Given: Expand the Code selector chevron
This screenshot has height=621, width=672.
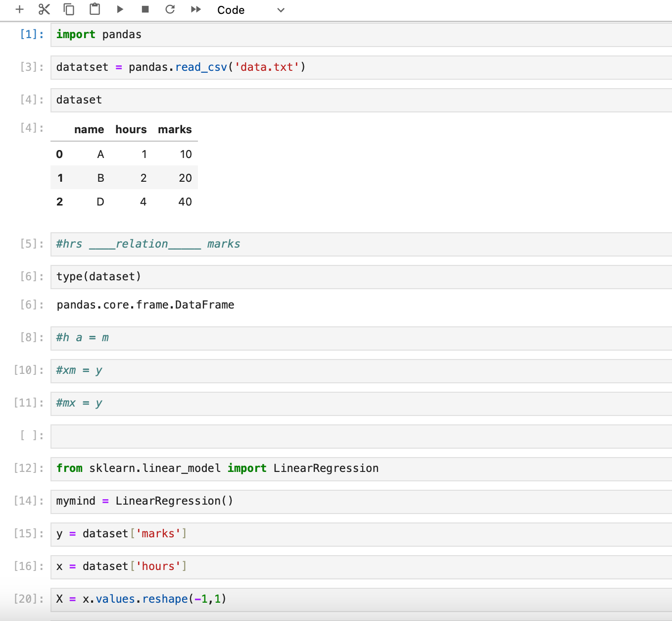Looking at the screenshot, I should (281, 10).
